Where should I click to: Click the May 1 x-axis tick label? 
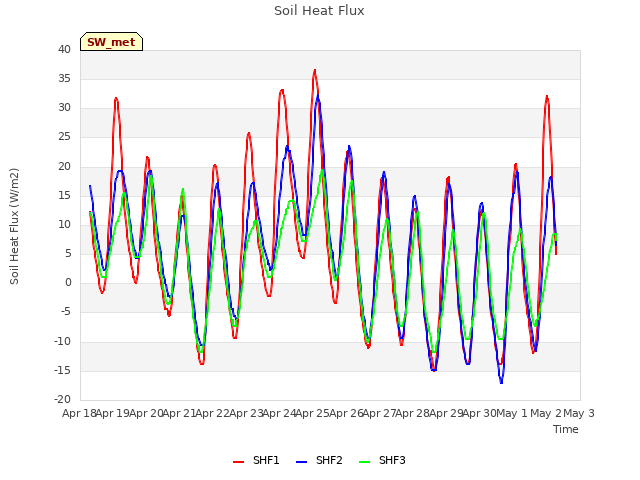pyautogui.click(x=511, y=413)
